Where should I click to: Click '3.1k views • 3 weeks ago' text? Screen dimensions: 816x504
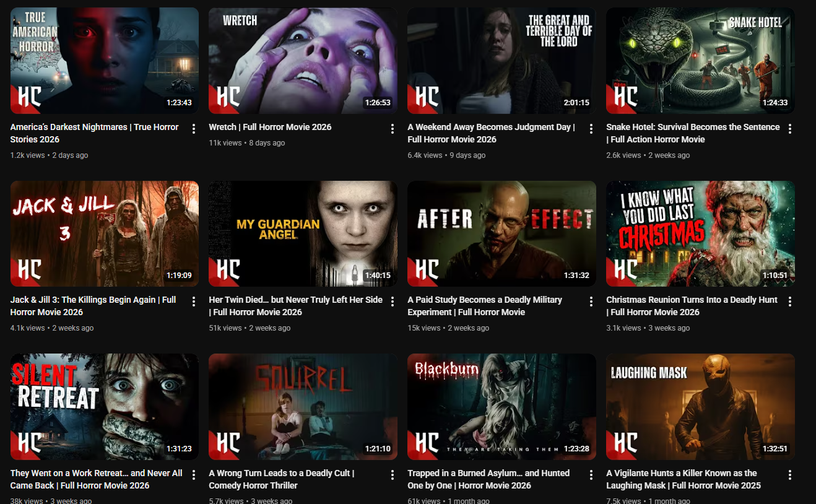pyautogui.click(x=648, y=328)
